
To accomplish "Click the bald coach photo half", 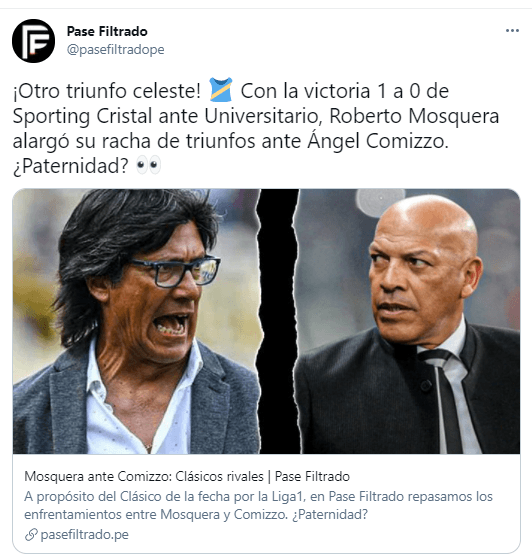I will pyautogui.click(x=408, y=321).
